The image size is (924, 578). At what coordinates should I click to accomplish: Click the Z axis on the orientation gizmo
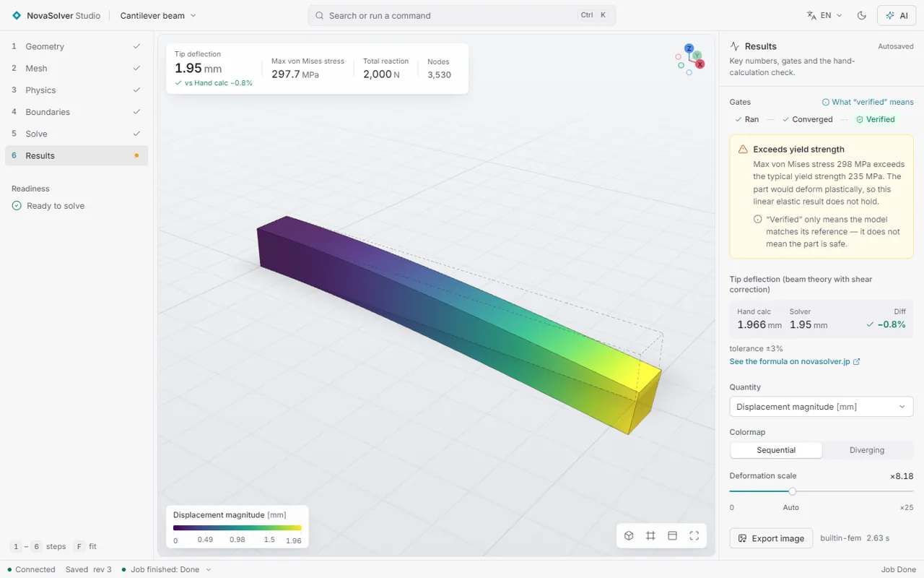point(689,48)
